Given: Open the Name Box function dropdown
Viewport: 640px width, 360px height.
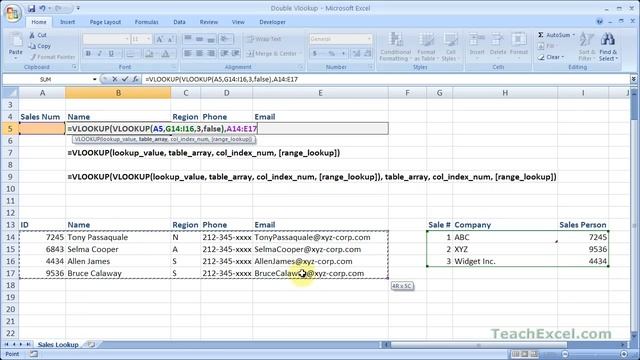Looking at the screenshot, I should click(94, 79).
